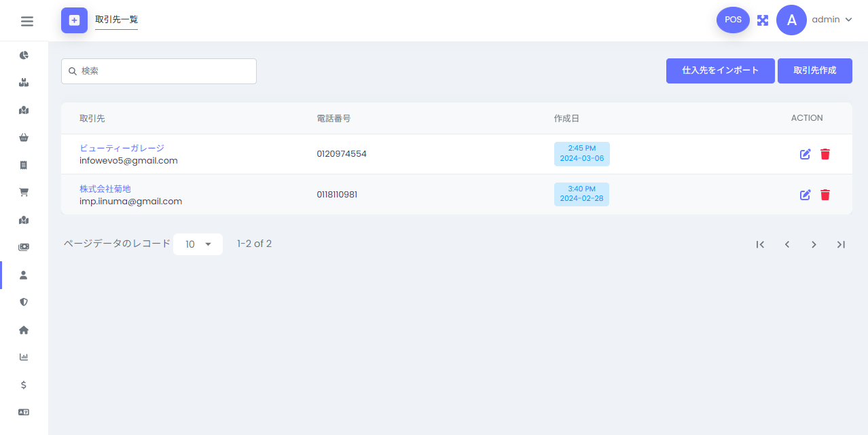This screenshot has height=435, width=868.
Task: Click the blue plus quick-add button
Action: coord(74,20)
